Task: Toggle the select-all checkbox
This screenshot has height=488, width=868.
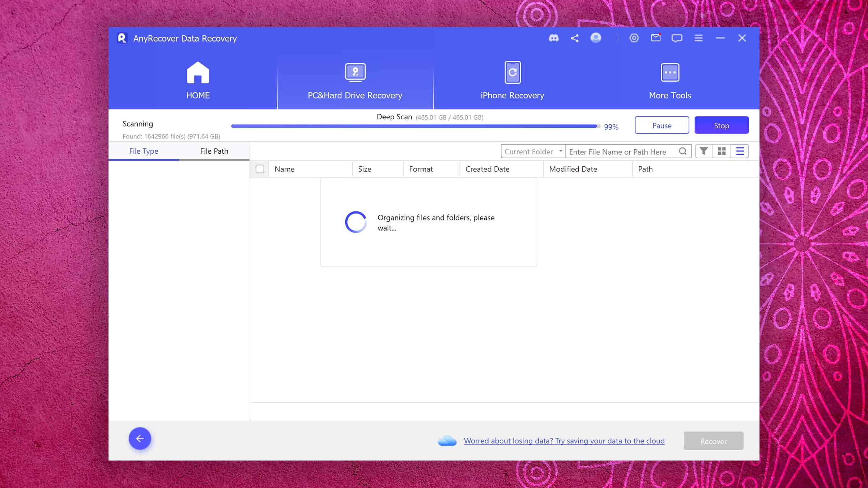Action: 260,169
